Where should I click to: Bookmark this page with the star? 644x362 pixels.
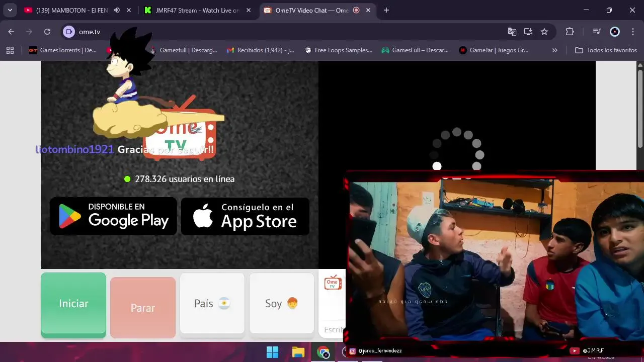(544, 32)
